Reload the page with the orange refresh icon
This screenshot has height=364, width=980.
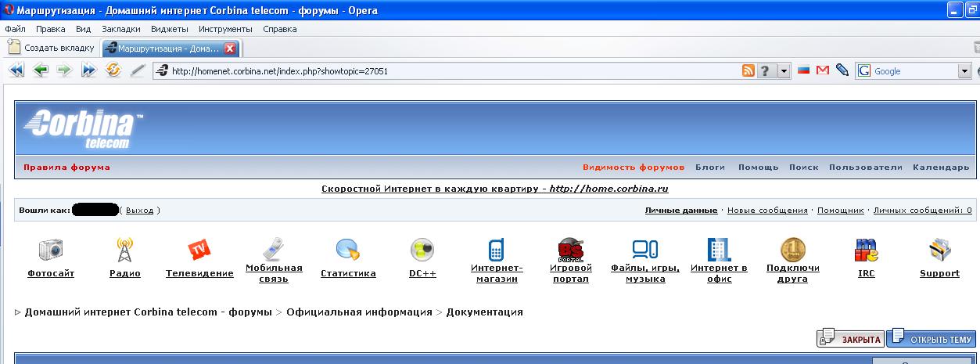pos(113,70)
